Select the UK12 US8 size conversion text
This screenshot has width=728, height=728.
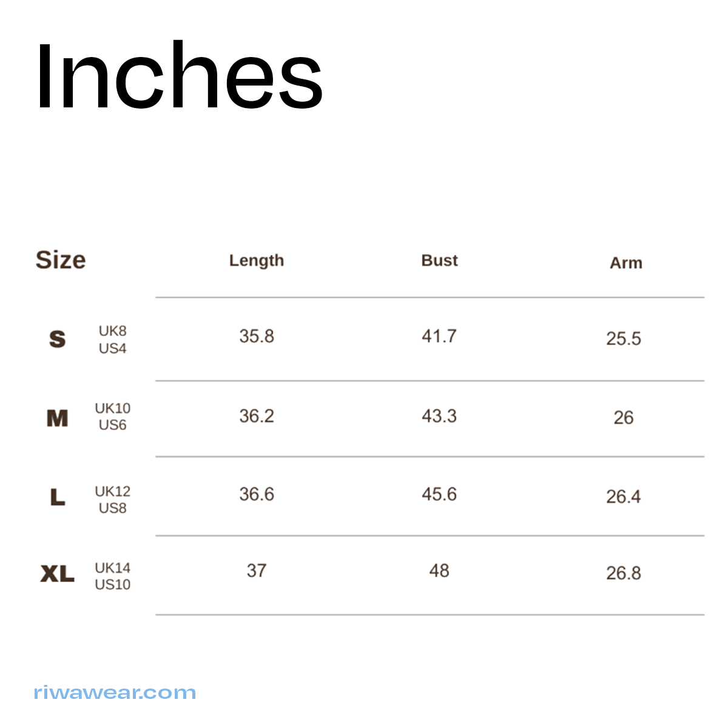point(113,500)
